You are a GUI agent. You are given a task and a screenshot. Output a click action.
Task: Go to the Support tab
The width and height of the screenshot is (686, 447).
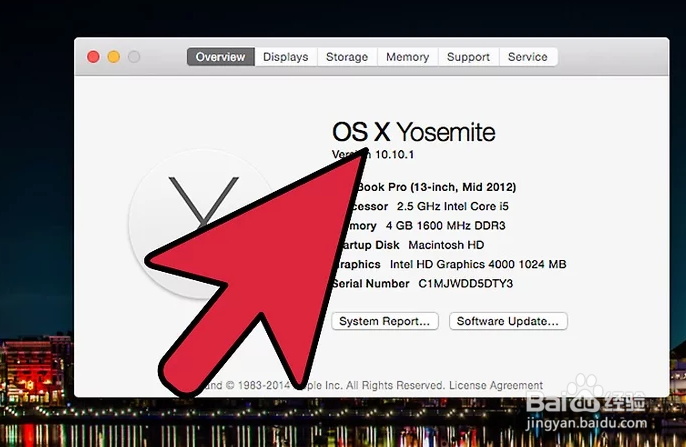pos(468,57)
